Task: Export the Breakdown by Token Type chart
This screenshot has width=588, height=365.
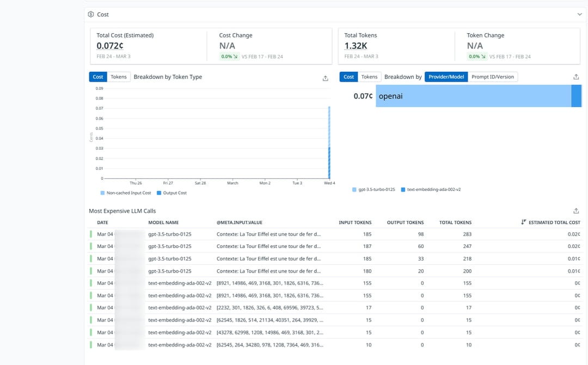Action: tap(325, 78)
